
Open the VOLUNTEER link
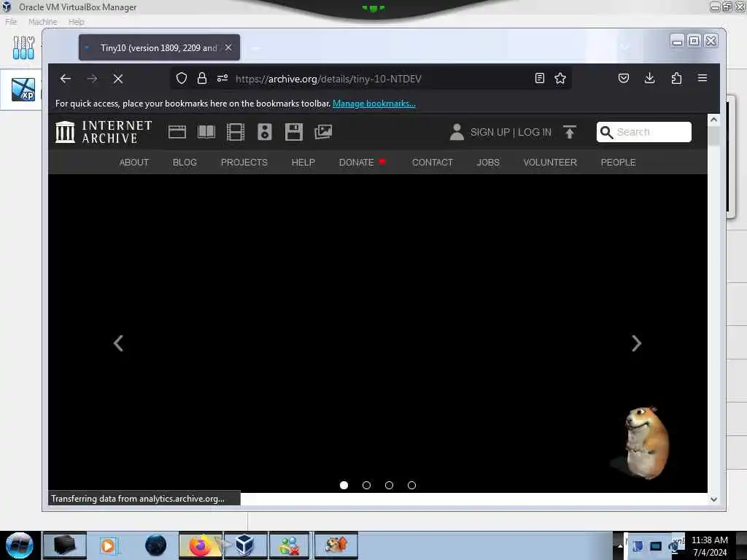550,163
